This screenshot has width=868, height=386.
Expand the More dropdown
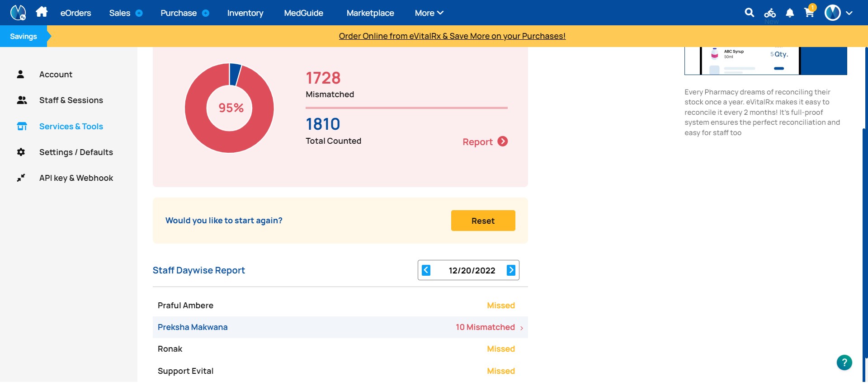[x=429, y=13]
